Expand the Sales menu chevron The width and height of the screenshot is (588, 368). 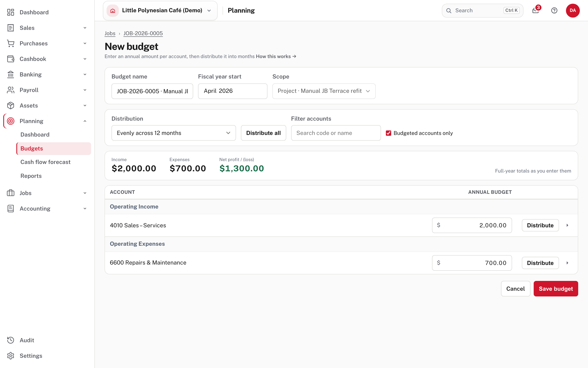[85, 28]
